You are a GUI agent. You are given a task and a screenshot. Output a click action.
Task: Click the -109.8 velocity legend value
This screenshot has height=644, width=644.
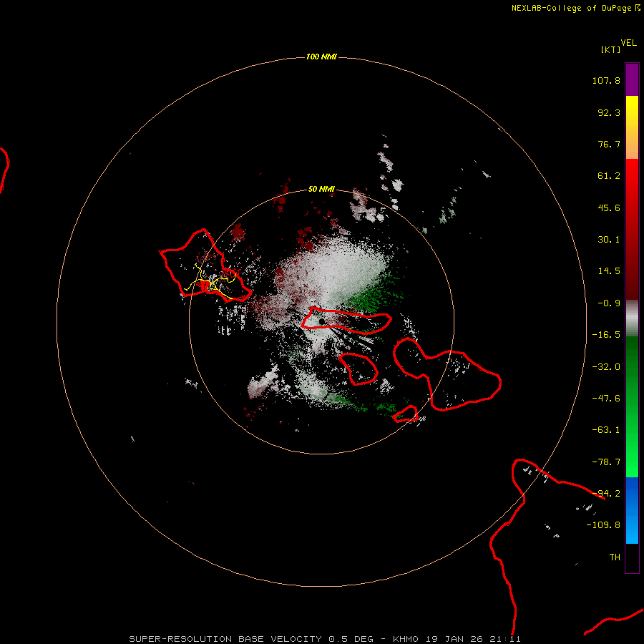click(x=603, y=525)
